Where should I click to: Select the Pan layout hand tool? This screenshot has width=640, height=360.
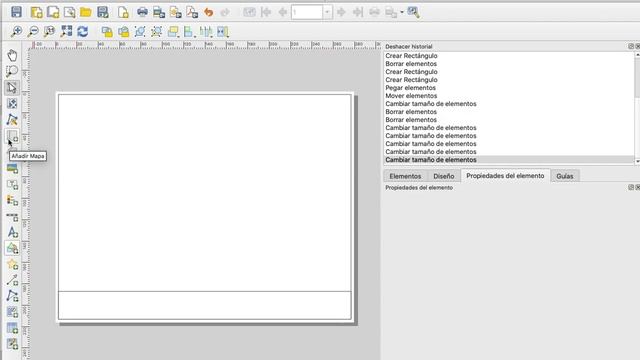point(12,56)
